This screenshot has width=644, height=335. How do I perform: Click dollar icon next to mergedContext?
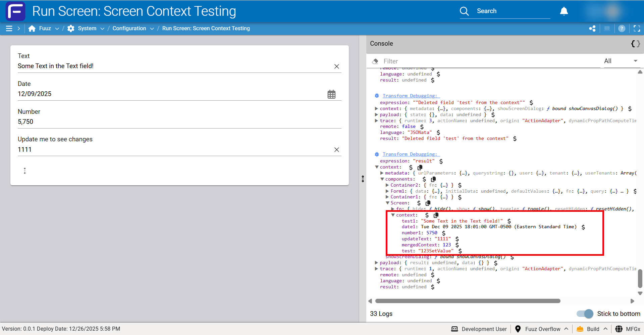457,245
